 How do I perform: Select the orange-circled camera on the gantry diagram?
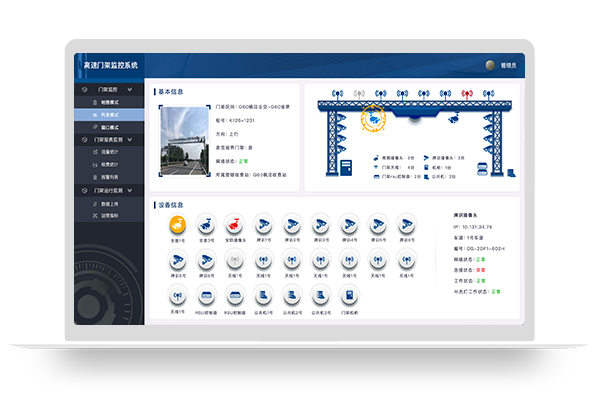374,117
